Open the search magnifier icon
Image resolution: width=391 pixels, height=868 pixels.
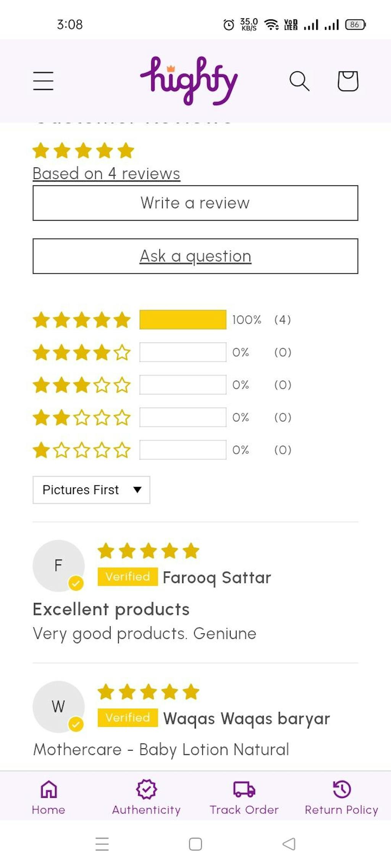coord(299,81)
